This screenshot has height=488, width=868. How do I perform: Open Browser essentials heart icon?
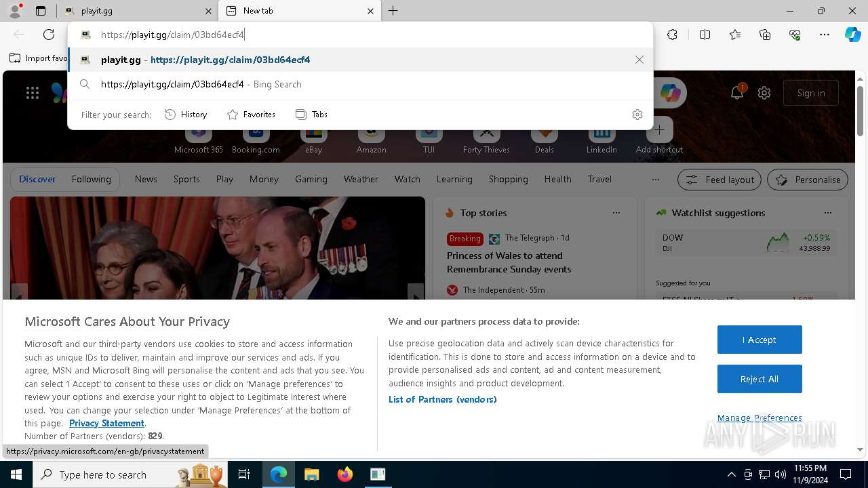pyautogui.click(x=795, y=35)
